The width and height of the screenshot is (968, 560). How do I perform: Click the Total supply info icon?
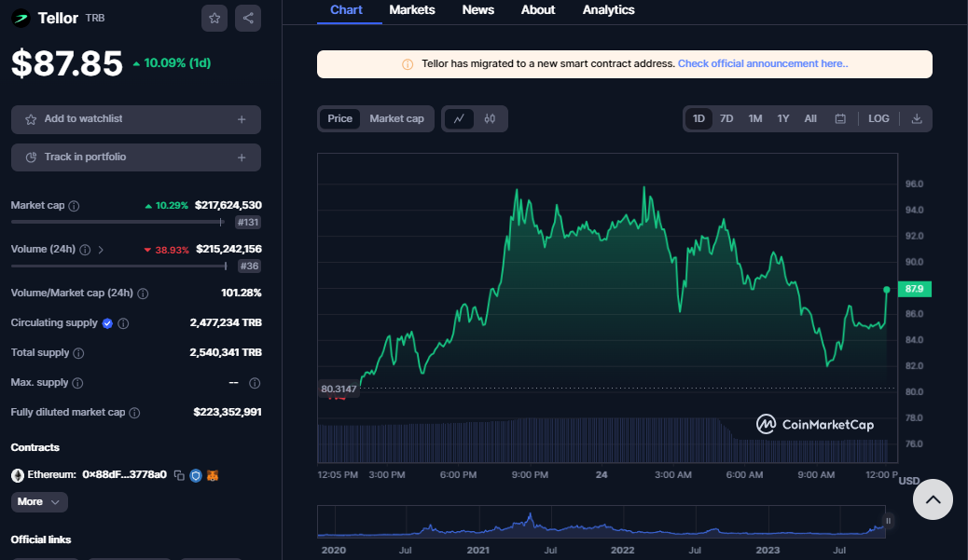[x=78, y=353]
